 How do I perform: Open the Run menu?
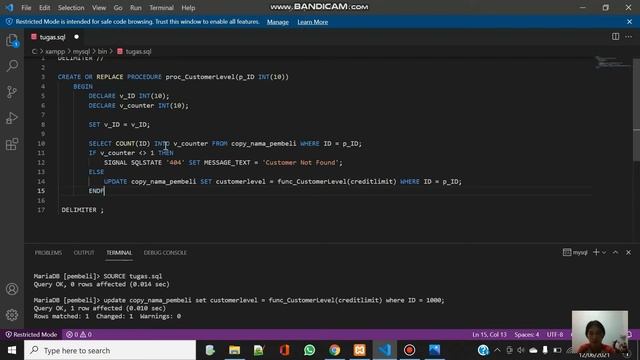click(x=136, y=8)
